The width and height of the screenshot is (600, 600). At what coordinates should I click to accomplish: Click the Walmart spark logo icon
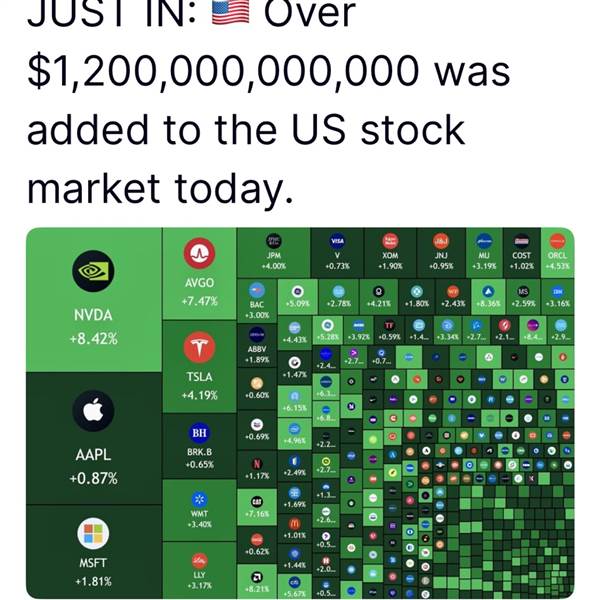coord(198,498)
